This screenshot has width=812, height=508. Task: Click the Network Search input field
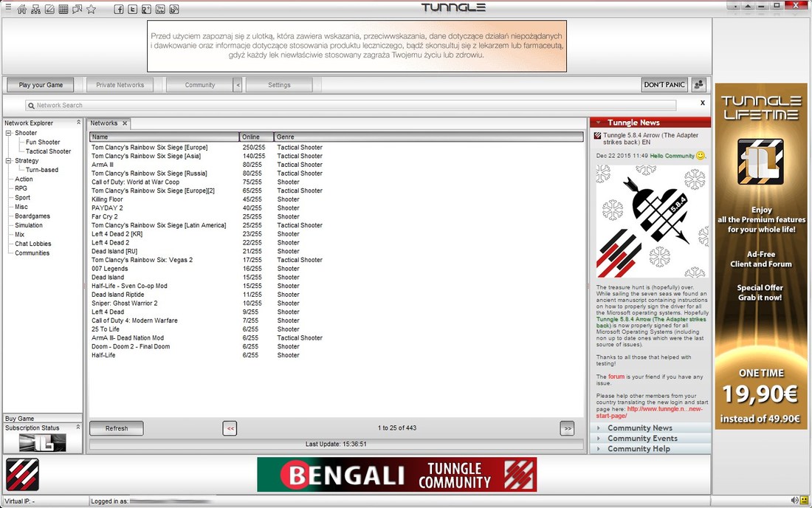tap(351, 106)
